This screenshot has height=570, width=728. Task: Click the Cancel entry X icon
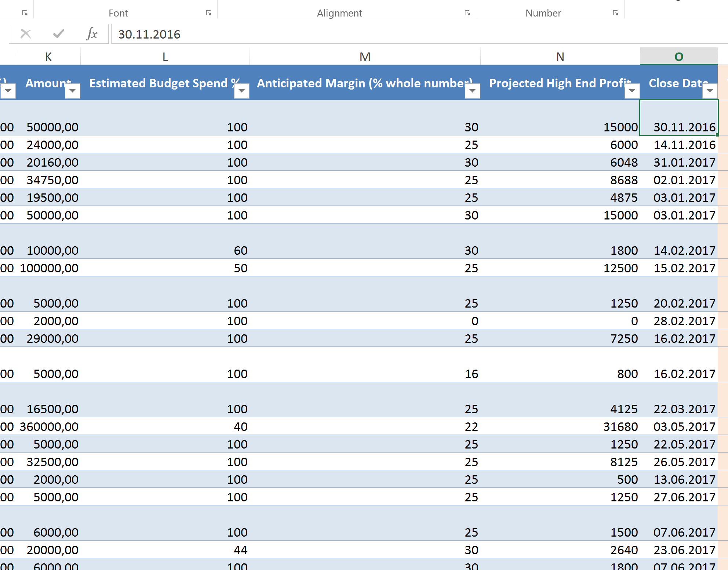pos(26,34)
